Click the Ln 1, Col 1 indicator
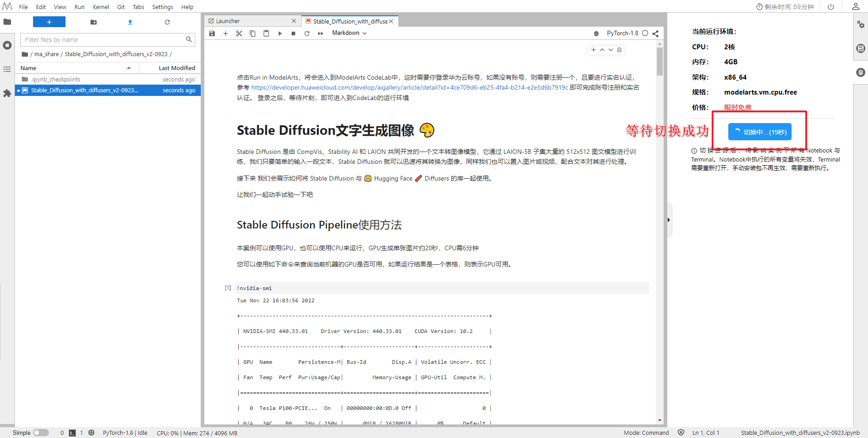 (x=706, y=433)
